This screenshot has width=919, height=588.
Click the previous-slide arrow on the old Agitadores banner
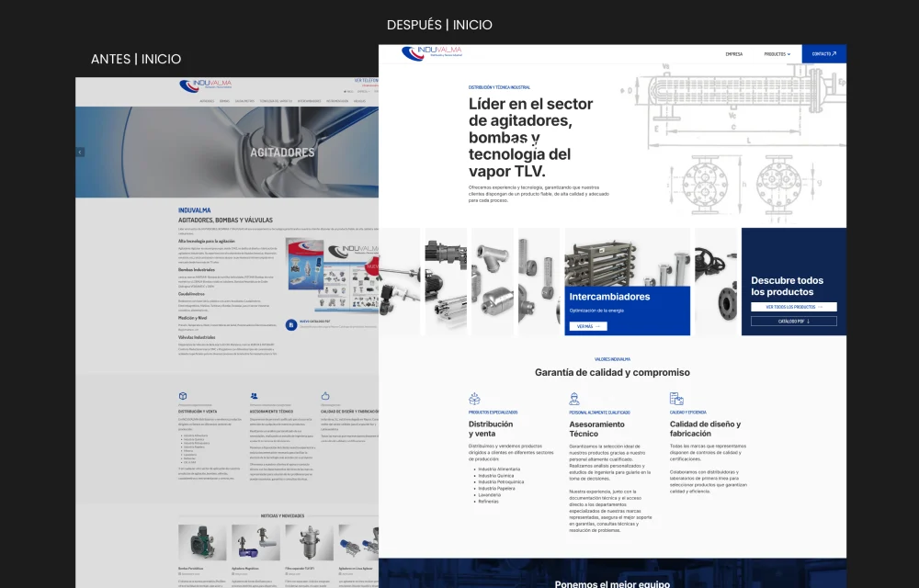[x=80, y=152]
